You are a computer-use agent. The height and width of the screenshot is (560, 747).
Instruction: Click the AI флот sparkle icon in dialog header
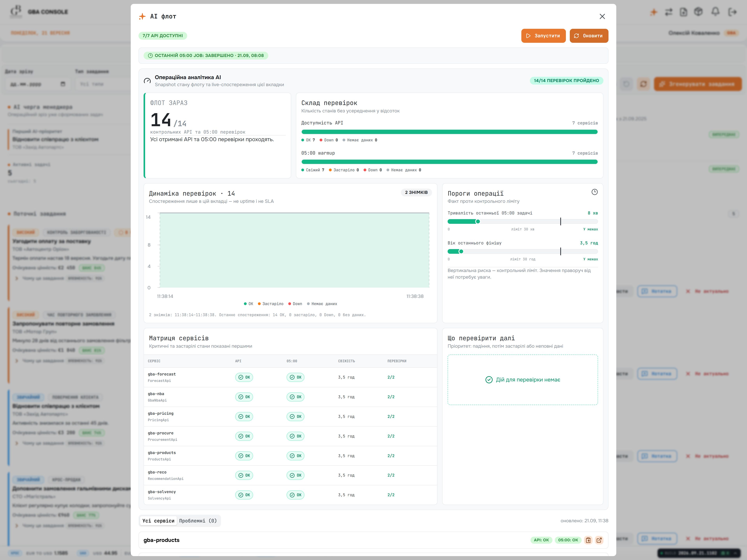point(142,17)
